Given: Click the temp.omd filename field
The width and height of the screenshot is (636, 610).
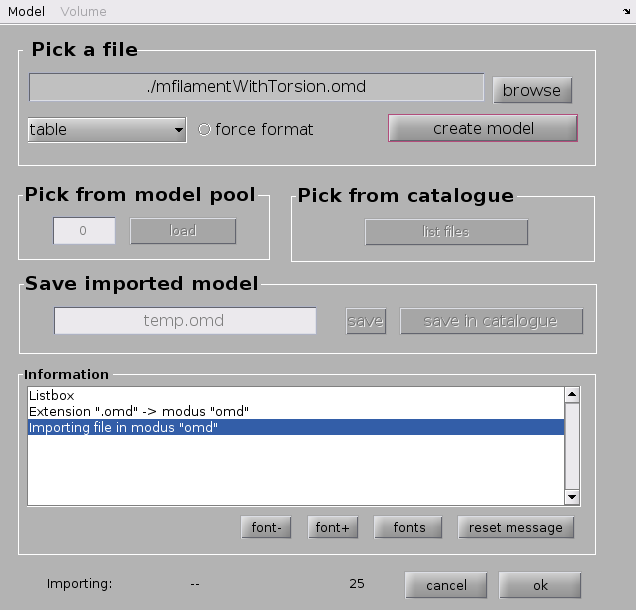Looking at the screenshot, I should pyautogui.click(x=185, y=320).
